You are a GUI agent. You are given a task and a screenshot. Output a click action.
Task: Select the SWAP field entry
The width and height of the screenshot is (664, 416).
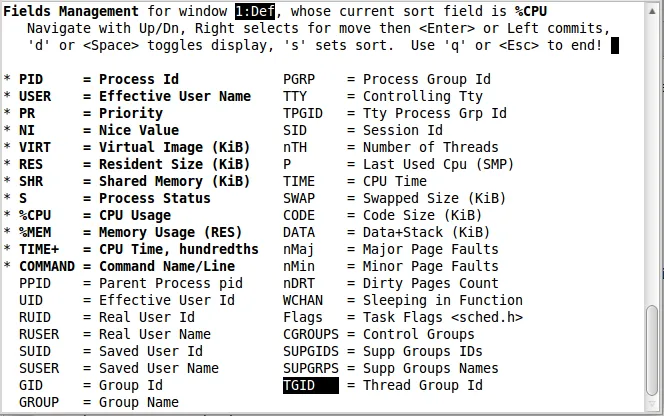click(299, 198)
